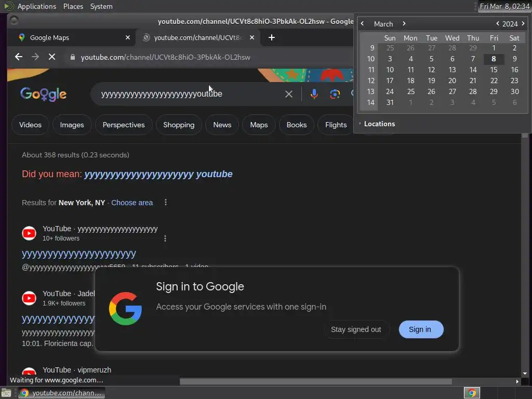Click week number 12 in calendar

click(x=371, y=81)
